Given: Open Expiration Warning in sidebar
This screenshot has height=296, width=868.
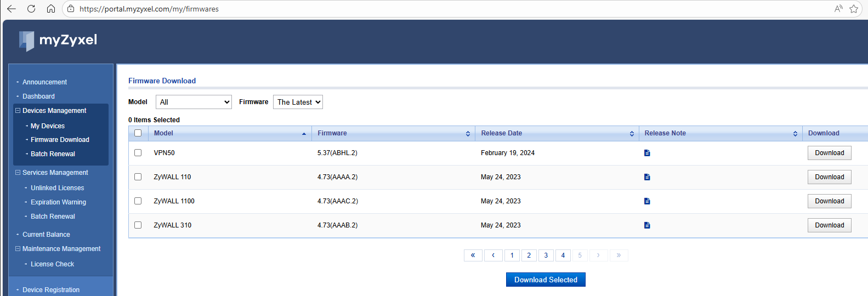Looking at the screenshot, I should coord(58,202).
